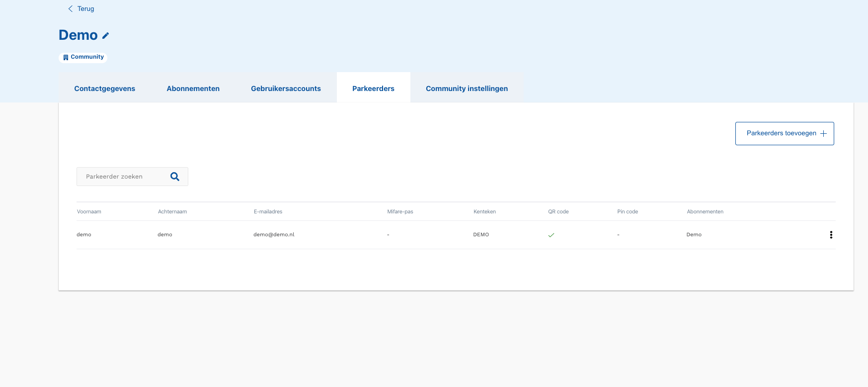Click the plus icon on Parkeerders toevoegen
Image resolution: width=868 pixels, height=387 pixels.
pos(823,133)
